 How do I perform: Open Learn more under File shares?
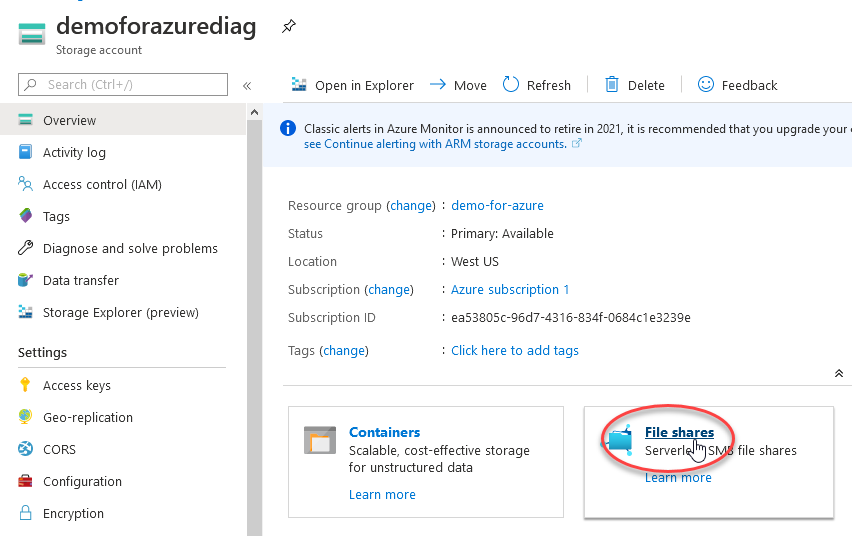pyautogui.click(x=678, y=478)
